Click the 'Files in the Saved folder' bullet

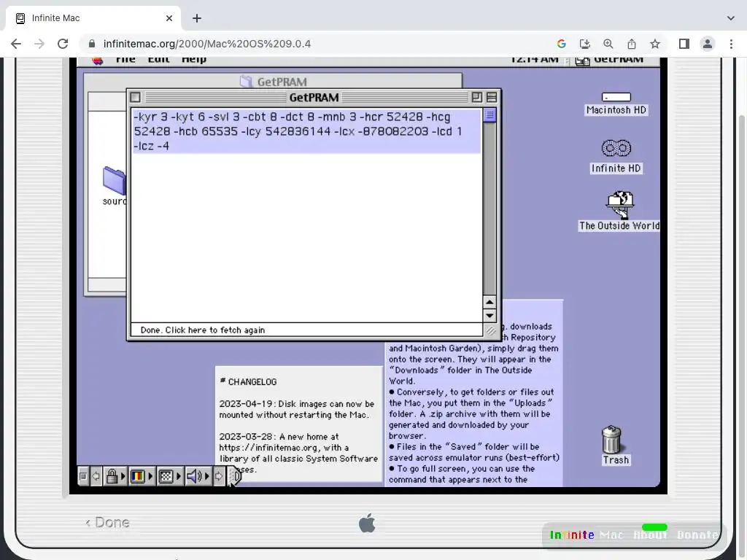[474, 452]
